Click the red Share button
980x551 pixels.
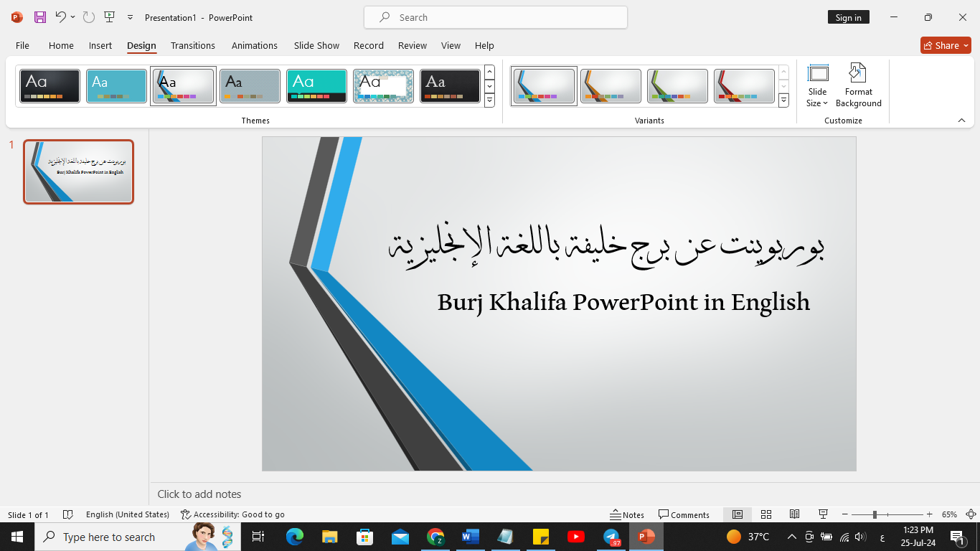946,45
